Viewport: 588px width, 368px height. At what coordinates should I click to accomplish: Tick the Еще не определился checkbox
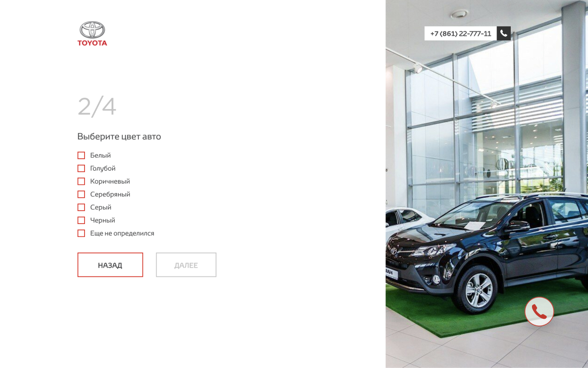[x=81, y=233]
